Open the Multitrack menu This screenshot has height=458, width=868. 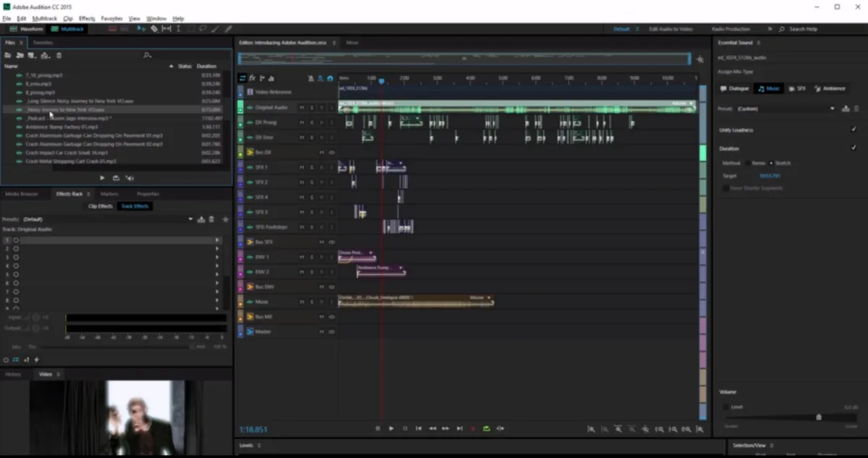pyautogui.click(x=45, y=18)
